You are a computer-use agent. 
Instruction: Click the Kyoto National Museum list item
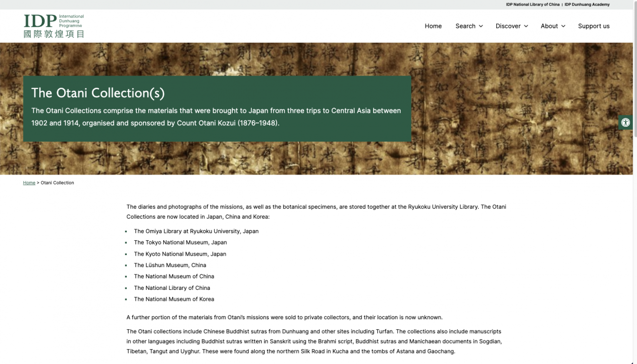pyautogui.click(x=180, y=254)
